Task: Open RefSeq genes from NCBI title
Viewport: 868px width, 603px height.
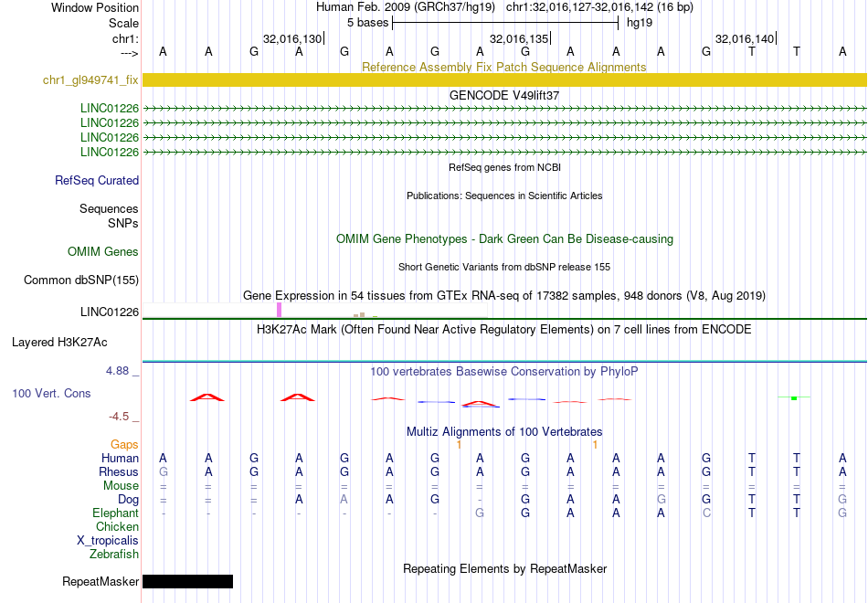Action: [x=505, y=167]
